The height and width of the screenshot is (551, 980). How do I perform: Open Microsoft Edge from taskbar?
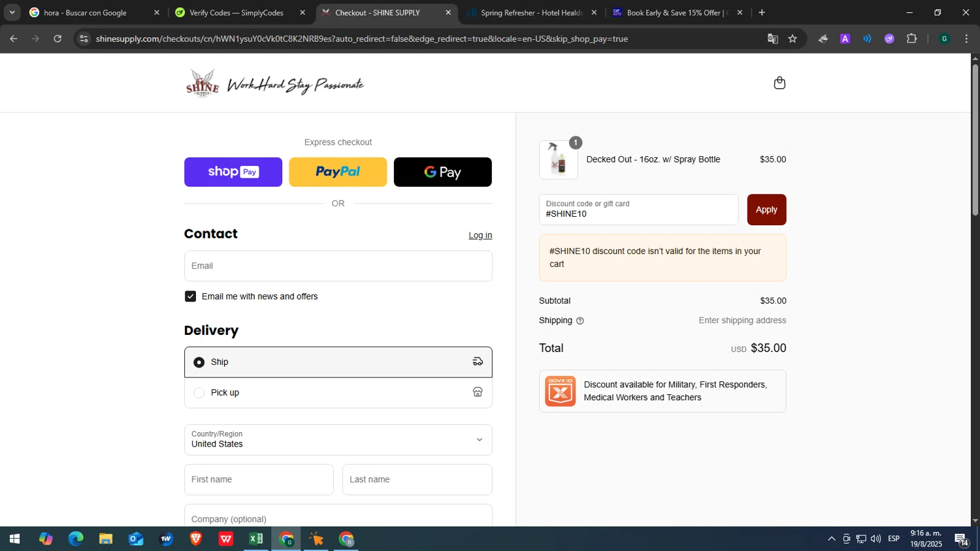point(76,539)
